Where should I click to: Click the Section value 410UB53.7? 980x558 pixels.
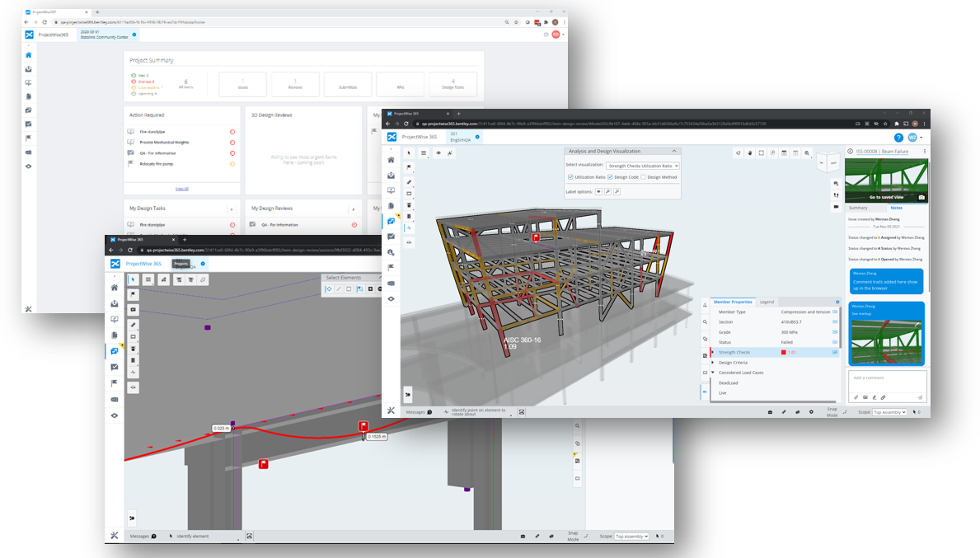(x=791, y=322)
